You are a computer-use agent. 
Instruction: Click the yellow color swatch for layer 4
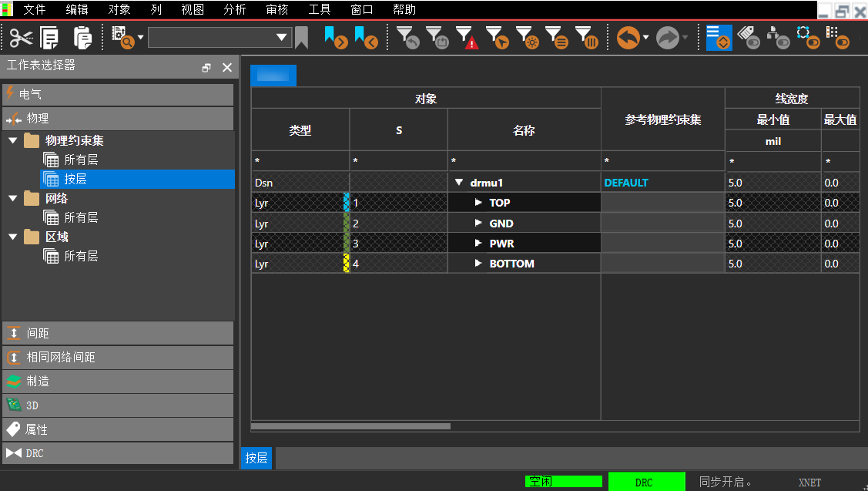(x=347, y=264)
